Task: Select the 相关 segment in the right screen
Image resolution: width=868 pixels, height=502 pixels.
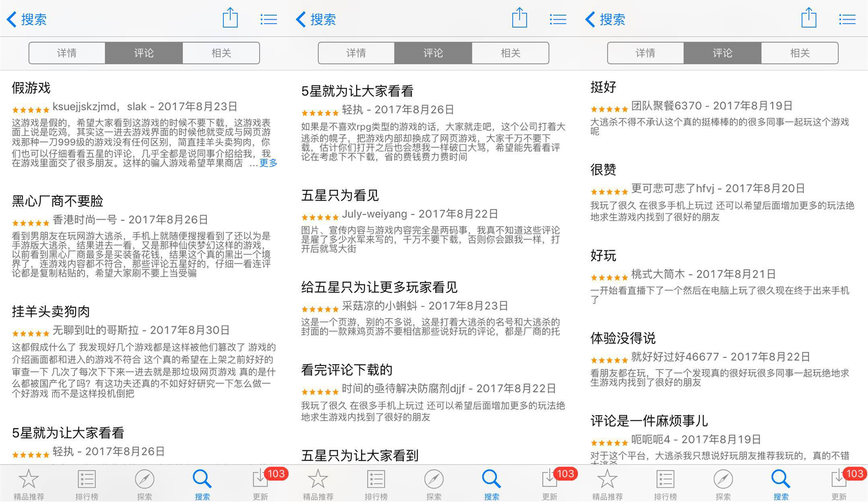Action: point(799,53)
